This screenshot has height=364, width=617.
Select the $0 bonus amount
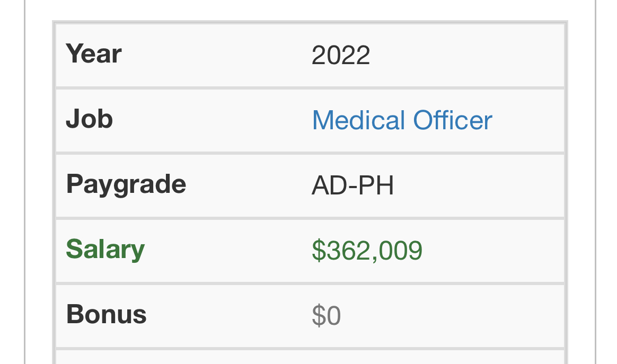click(326, 315)
